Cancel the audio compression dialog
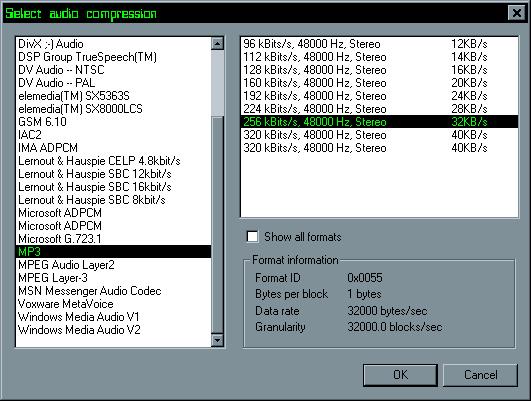Image resolution: width=531 pixels, height=401 pixels. tap(480, 375)
